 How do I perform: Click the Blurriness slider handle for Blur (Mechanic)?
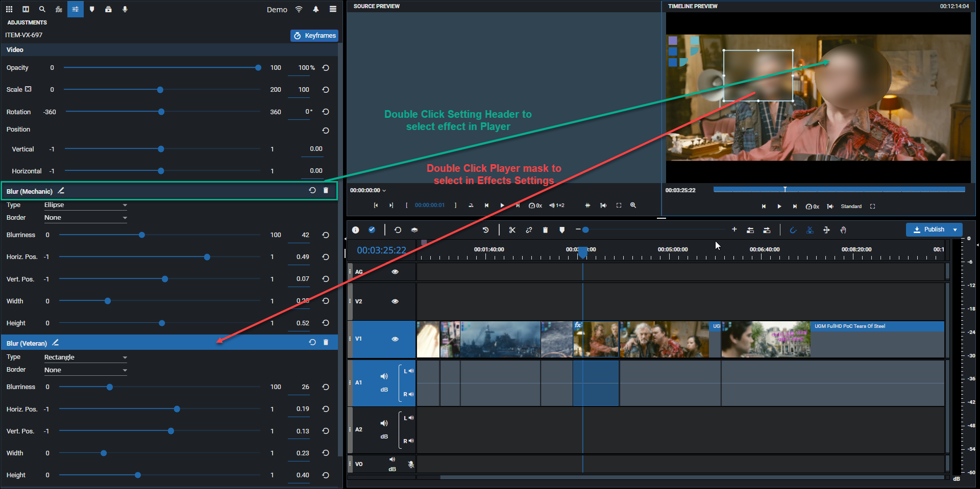142,235
